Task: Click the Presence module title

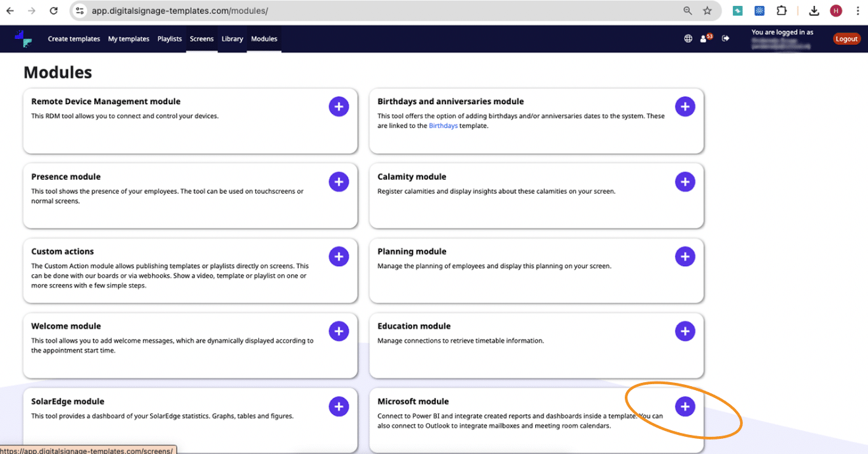Action: [66, 177]
